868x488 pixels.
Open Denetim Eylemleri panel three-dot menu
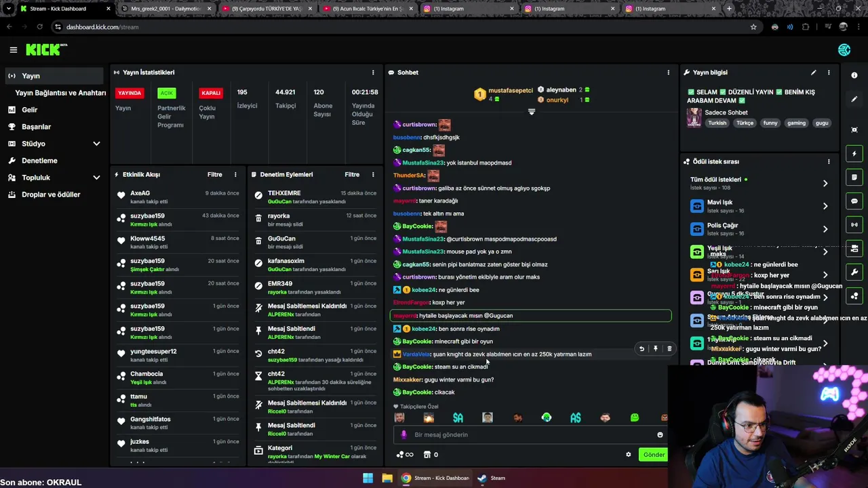coord(372,174)
